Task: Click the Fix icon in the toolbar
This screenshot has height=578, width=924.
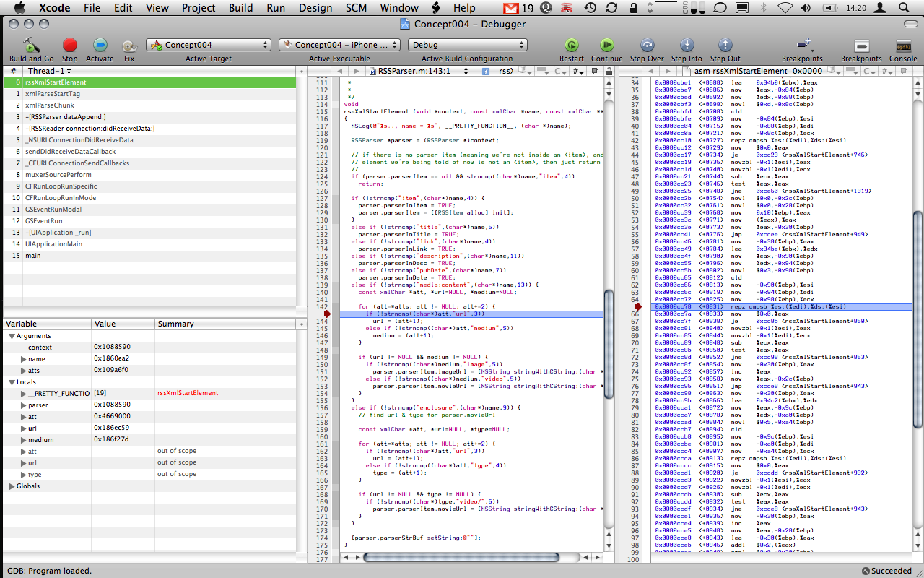Action: [130, 45]
